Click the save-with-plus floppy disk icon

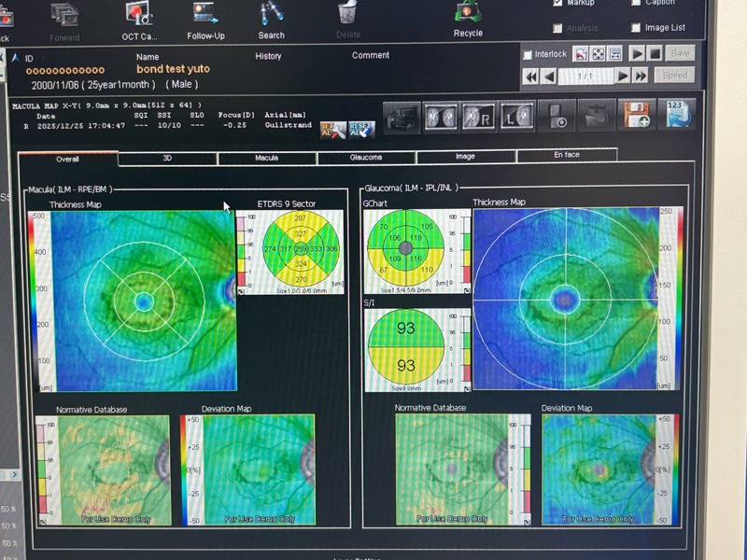tap(638, 116)
